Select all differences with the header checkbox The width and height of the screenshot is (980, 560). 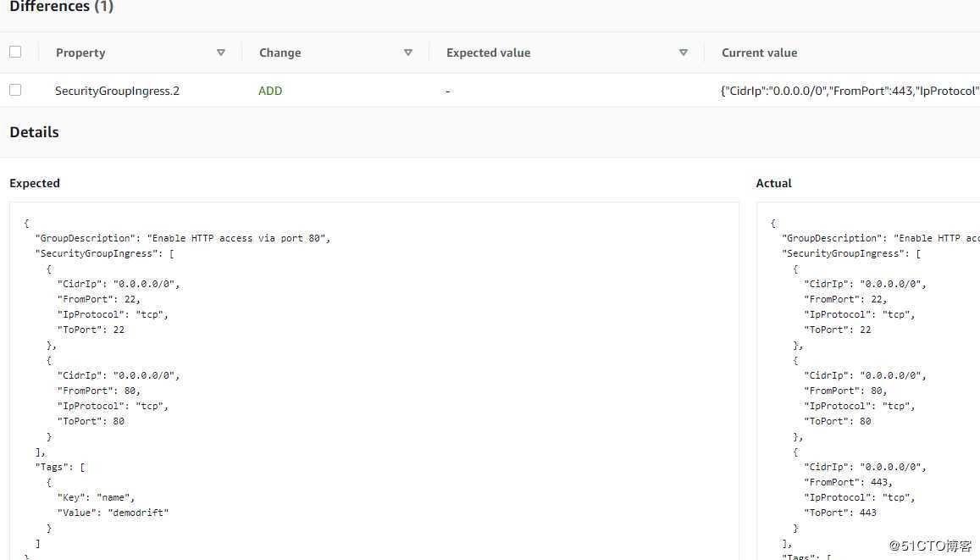click(x=15, y=52)
